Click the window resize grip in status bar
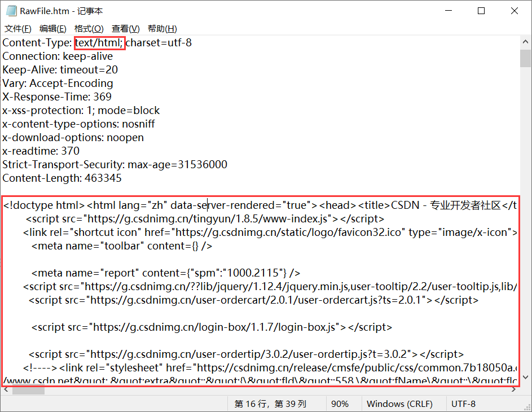This screenshot has height=412, width=532. (527, 406)
